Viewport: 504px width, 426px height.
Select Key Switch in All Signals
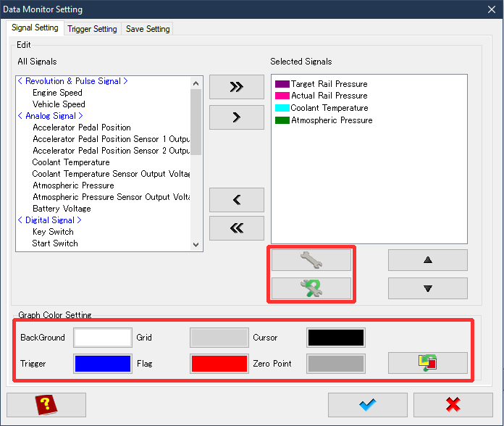click(53, 232)
